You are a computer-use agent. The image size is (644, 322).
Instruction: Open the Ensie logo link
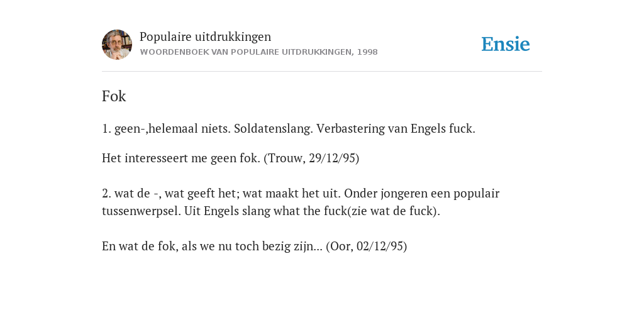pyautogui.click(x=506, y=44)
